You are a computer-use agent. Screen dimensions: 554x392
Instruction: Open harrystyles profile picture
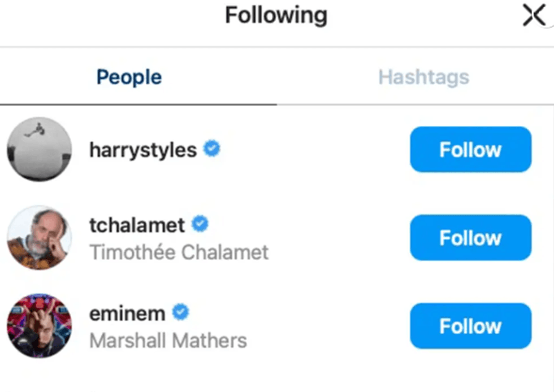click(x=40, y=150)
